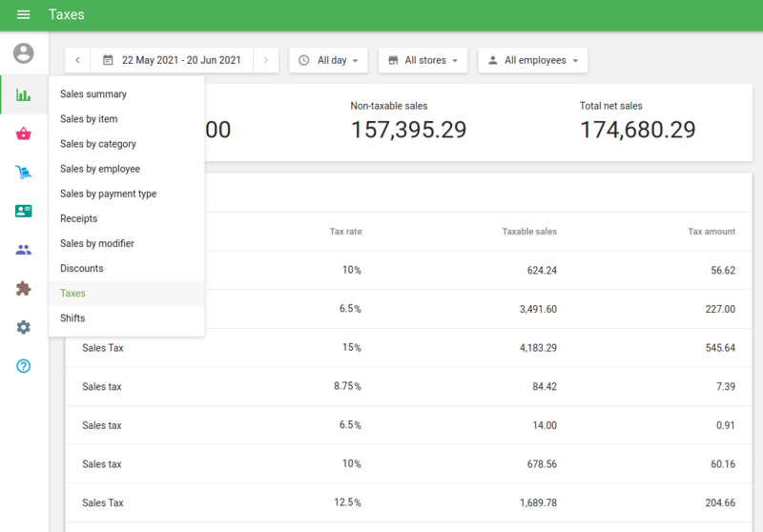Choose Sales by payment type report
Screen dimensions: 763x532
coord(108,194)
